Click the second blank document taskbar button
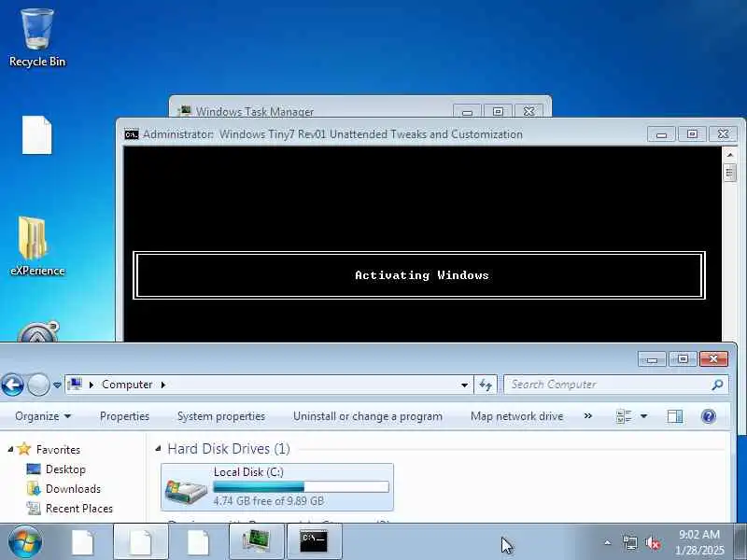Screen dimensions: 747x560 click(x=141, y=541)
